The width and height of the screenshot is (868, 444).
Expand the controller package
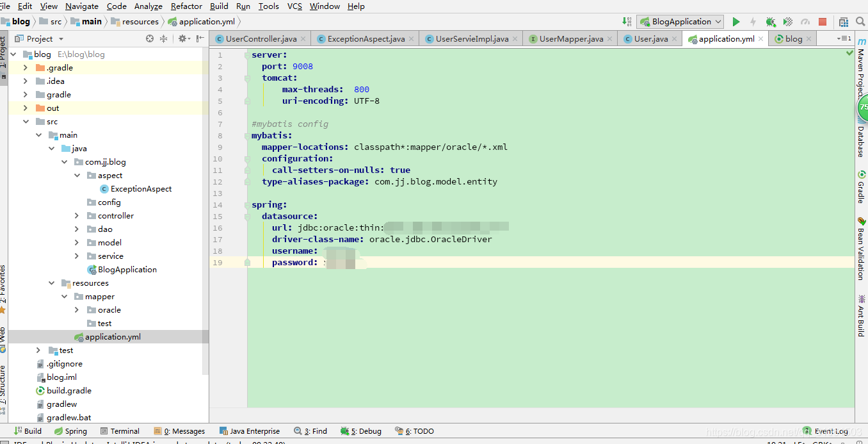point(77,215)
